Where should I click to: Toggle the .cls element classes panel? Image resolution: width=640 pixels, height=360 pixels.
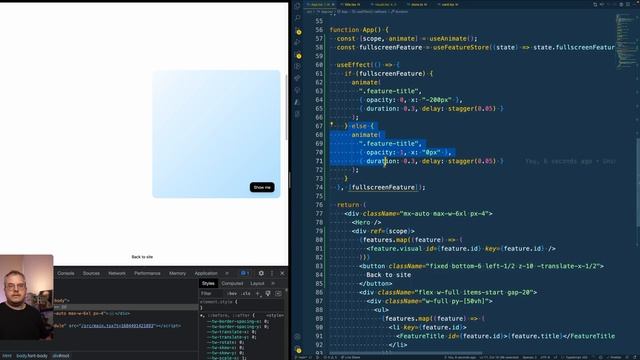(246, 293)
